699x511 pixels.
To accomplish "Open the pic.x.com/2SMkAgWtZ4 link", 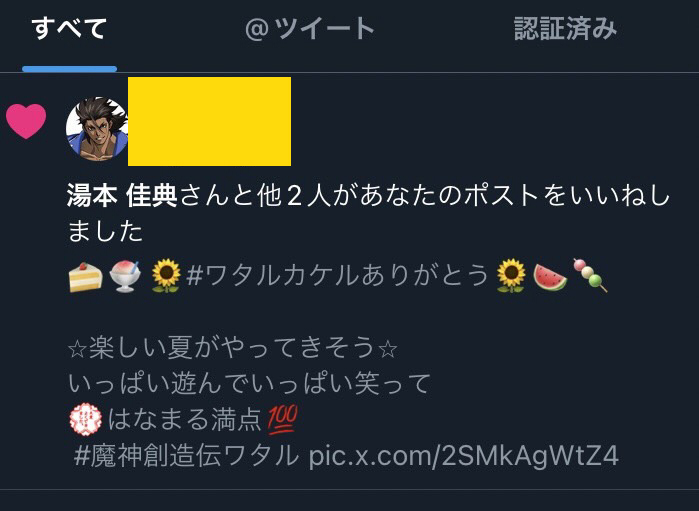I will (x=464, y=456).
